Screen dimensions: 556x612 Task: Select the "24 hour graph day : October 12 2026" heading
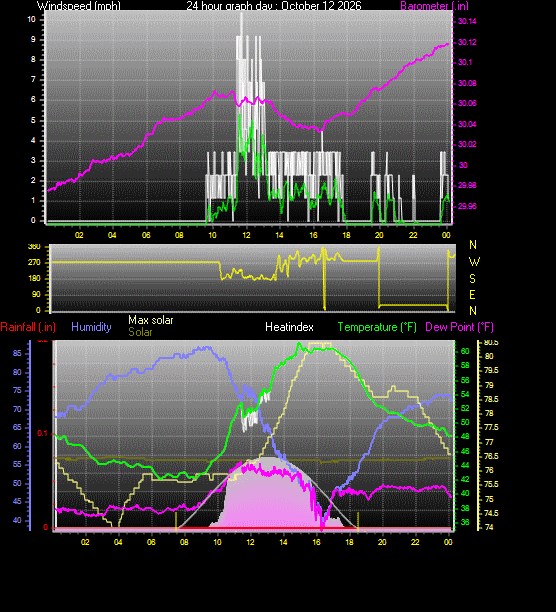point(274,6)
